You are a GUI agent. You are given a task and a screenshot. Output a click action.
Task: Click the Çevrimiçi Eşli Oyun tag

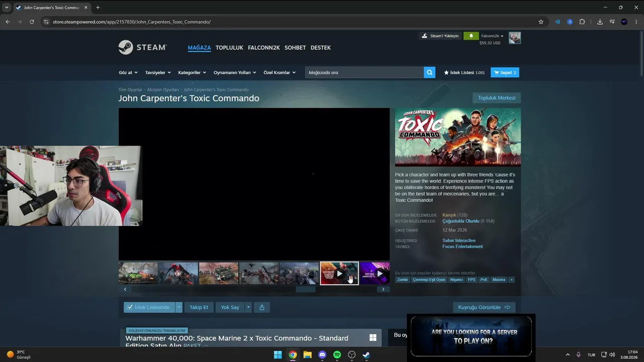coord(429,280)
